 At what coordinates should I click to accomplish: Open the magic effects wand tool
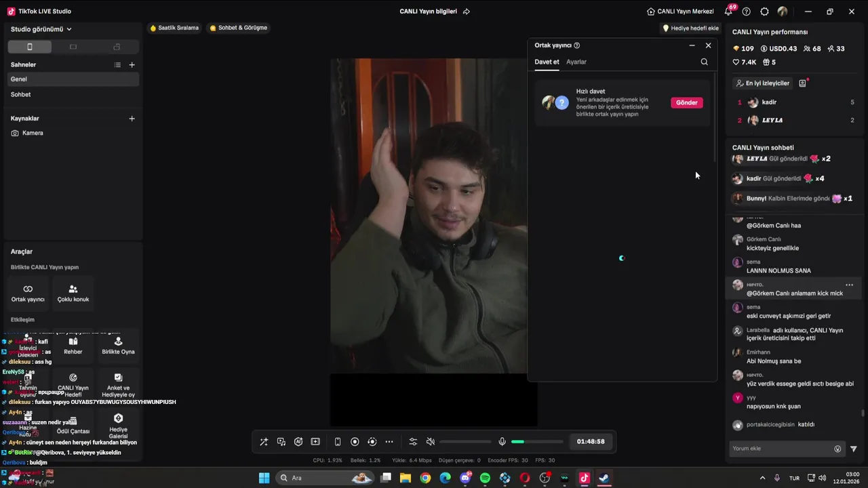pos(264,442)
